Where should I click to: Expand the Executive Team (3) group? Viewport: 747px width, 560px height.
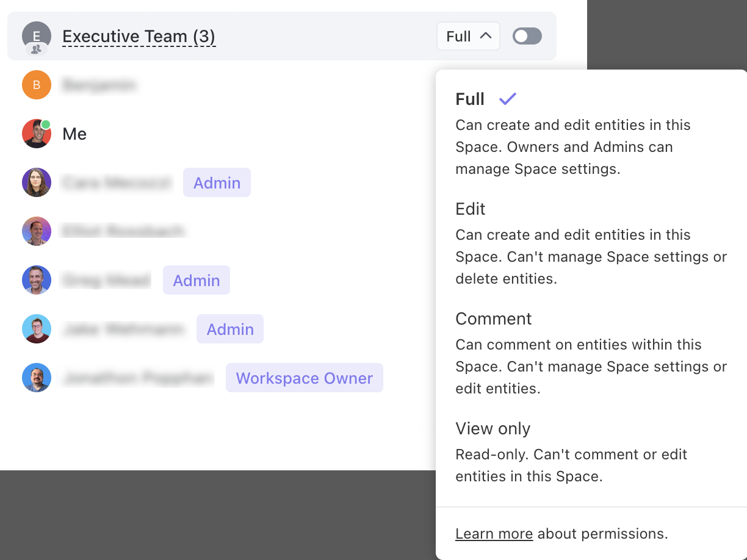(x=139, y=36)
